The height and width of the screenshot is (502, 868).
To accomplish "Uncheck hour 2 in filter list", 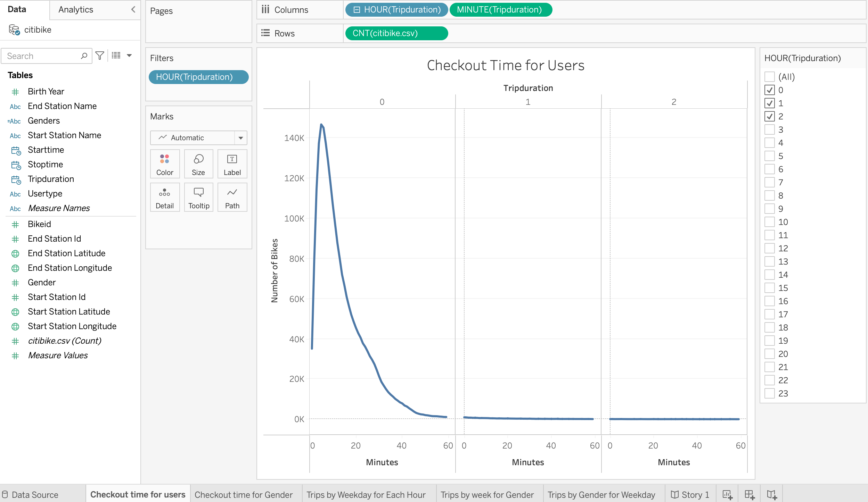I will click(x=770, y=116).
